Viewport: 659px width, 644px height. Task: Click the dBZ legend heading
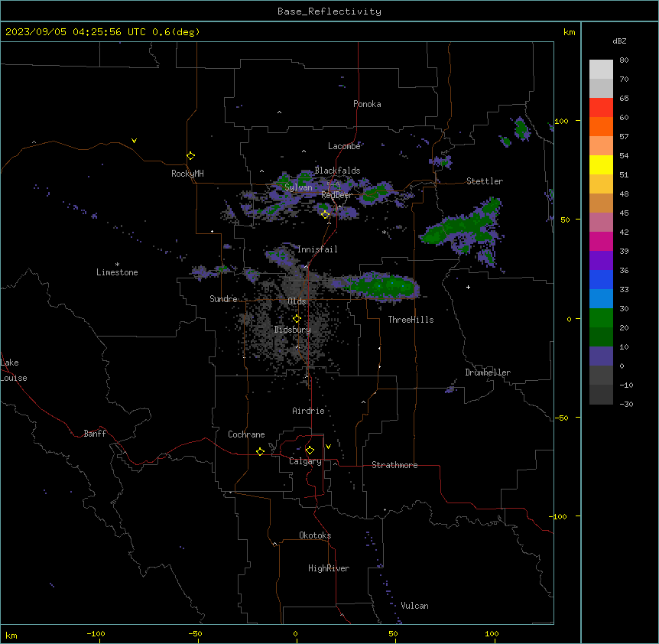619,41
